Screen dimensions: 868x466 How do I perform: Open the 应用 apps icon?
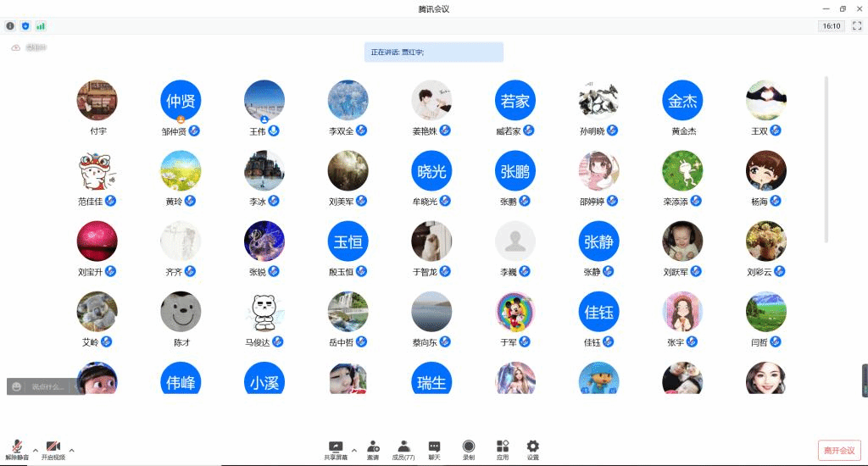point(503,449)
